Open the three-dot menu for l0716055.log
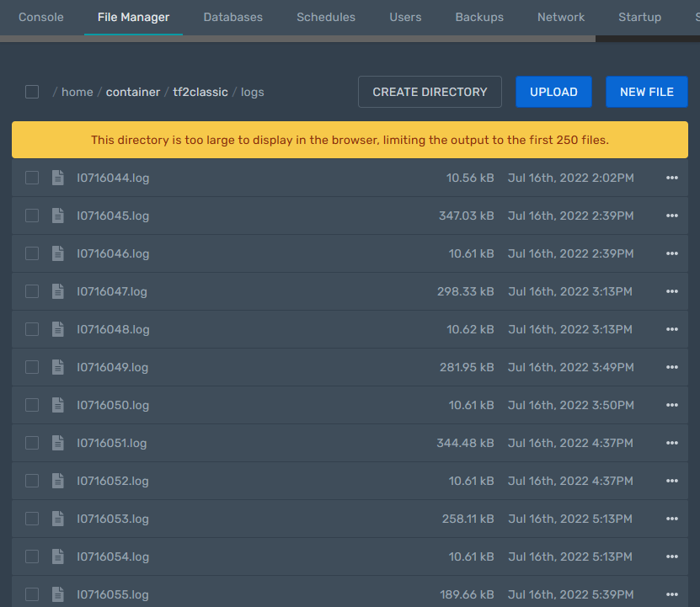 coord(672,594)
